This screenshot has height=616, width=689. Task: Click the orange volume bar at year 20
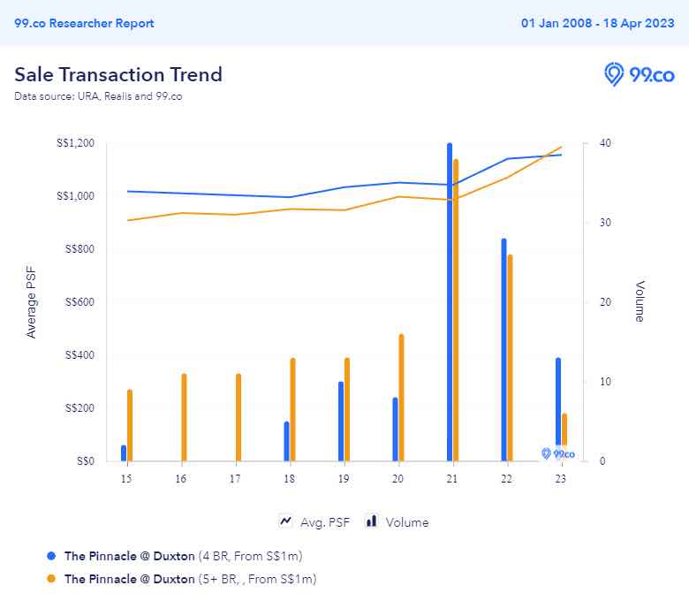[x=401, y=398]
